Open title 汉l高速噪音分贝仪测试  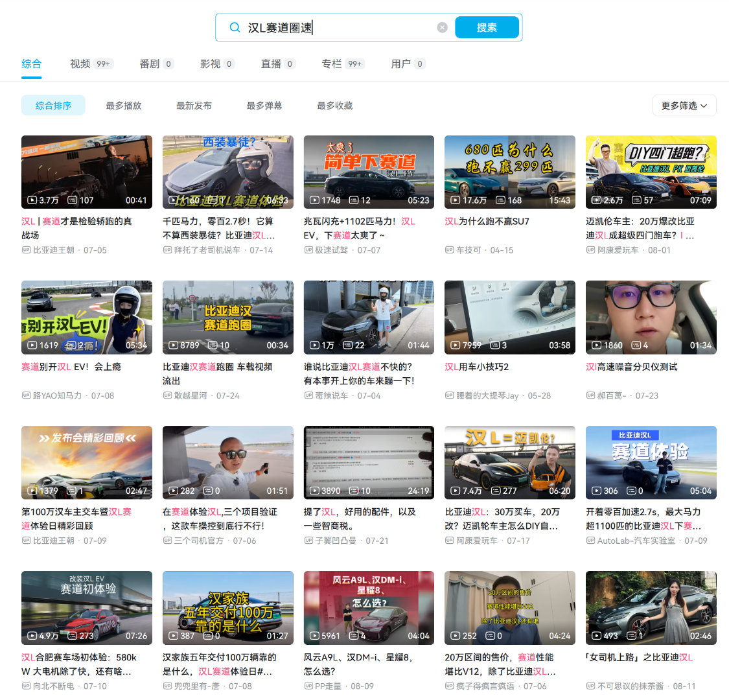pyautogui.click(x=631, y=367)
